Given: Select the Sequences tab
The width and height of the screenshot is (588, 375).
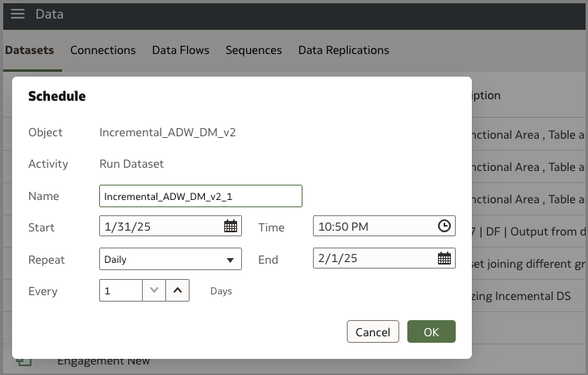Looking at the screenshot, I should tap(253, 50).
